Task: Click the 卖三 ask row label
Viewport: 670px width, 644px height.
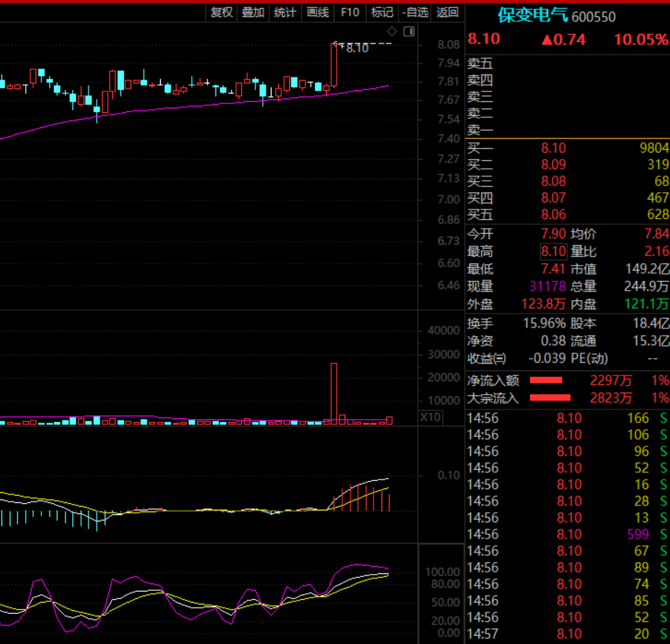Action: pos(480,97)
